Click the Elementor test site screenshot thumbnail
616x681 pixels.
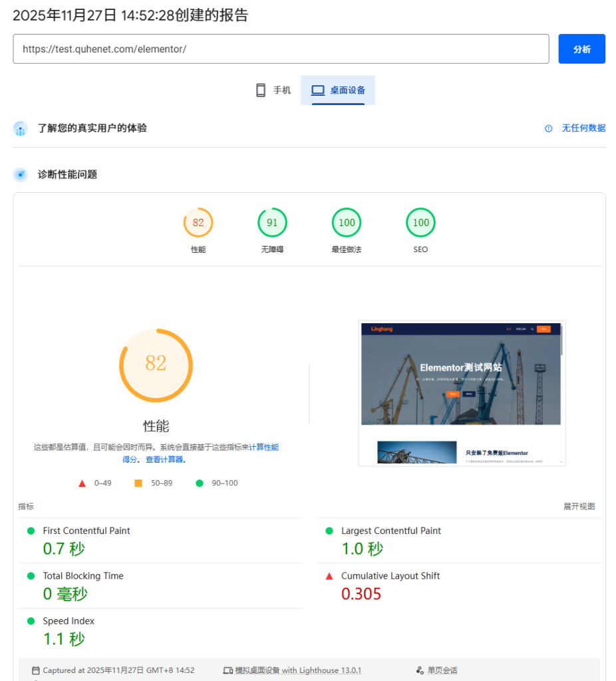(x=462, y=393)
